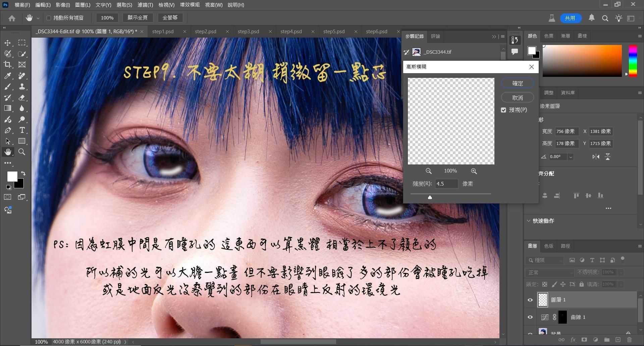Enable 捲動所有視窗 checkbox
644x346 pixels.
coord(49,18)
